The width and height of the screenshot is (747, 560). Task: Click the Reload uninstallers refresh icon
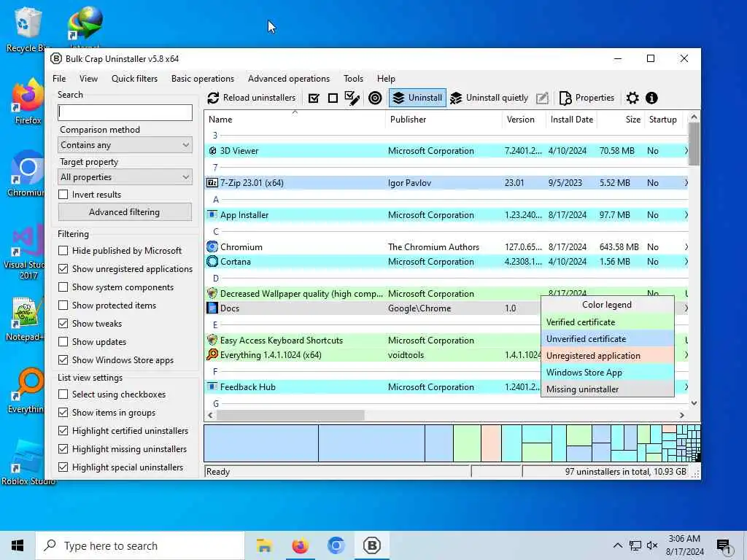pos(213,98)
